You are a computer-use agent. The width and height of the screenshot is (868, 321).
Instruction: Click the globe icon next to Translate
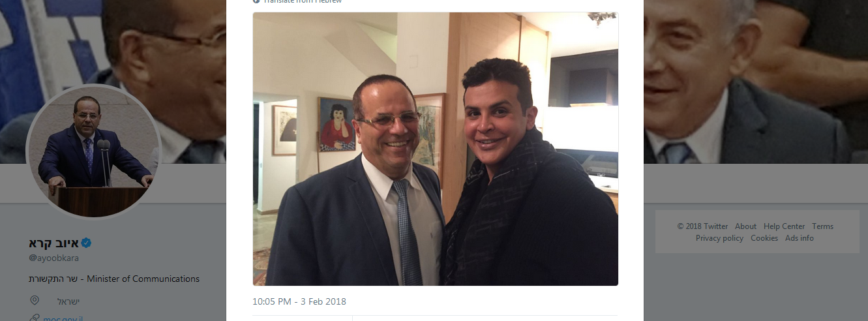256,1
